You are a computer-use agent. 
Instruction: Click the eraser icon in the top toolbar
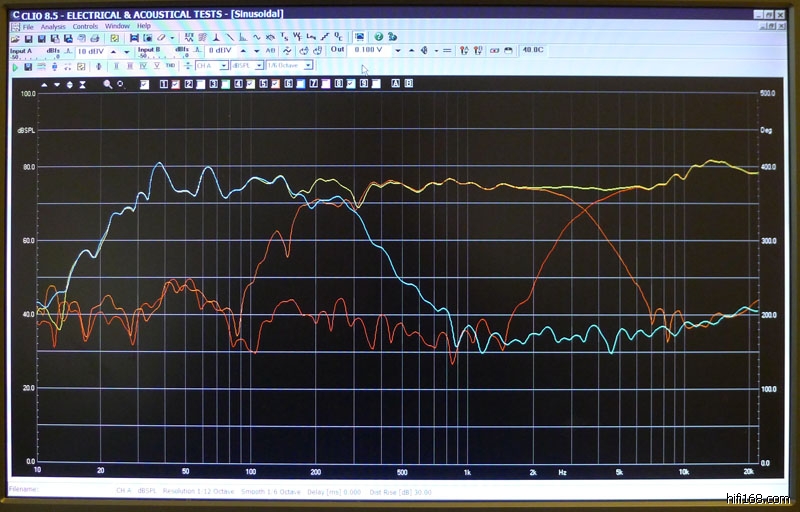point(160,37)
